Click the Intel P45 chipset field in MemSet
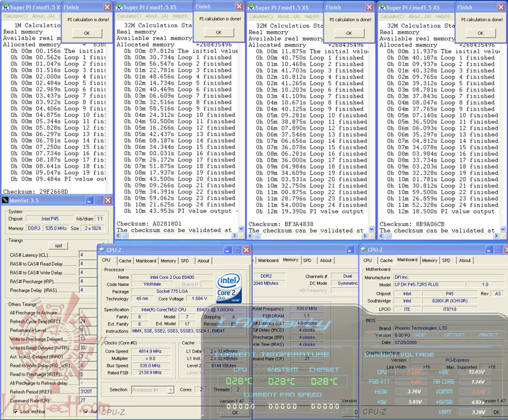 (x=50, y=219)
